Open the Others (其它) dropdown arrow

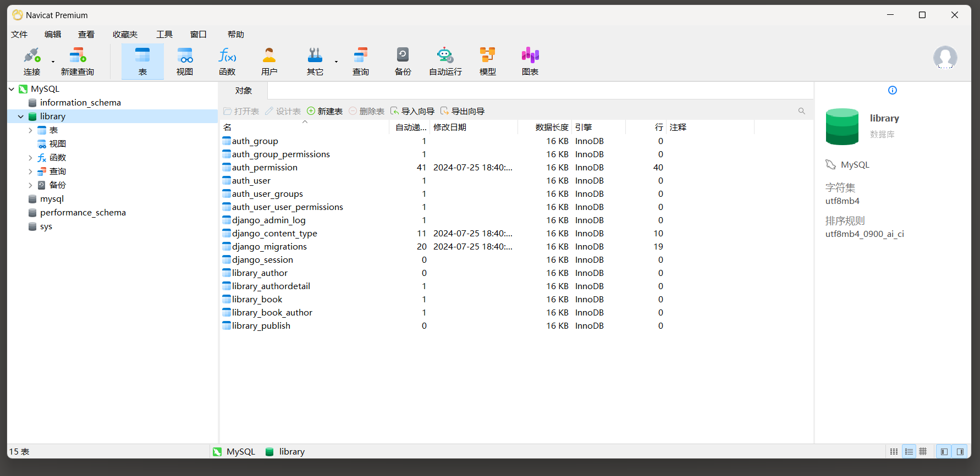(337, 62)
